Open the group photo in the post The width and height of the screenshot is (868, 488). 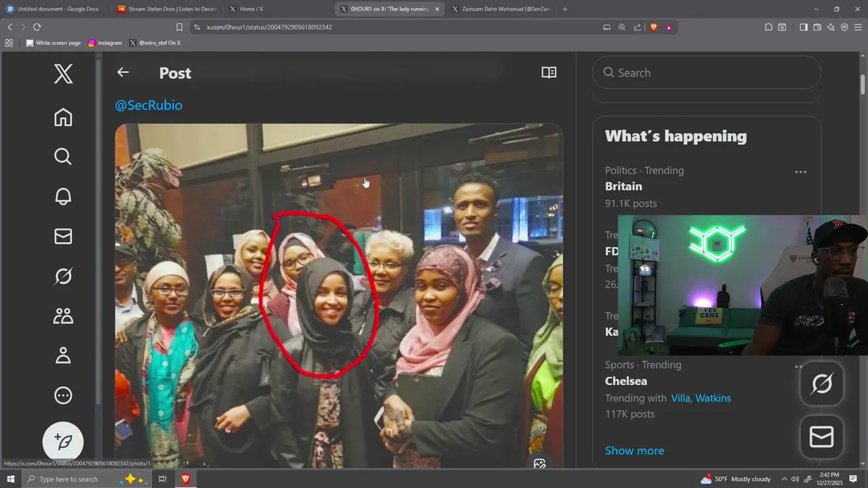(x=338, y=296)
